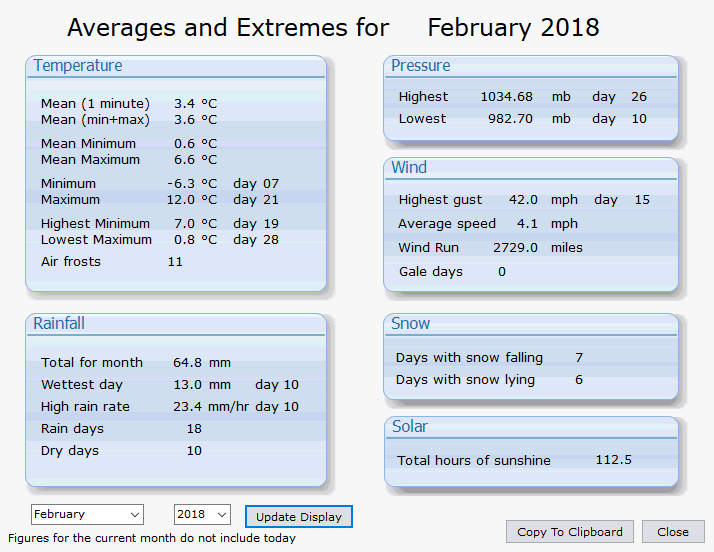Click the month dropdown arrow chevron
Screen dimensions: 714x552
point(135,515)
